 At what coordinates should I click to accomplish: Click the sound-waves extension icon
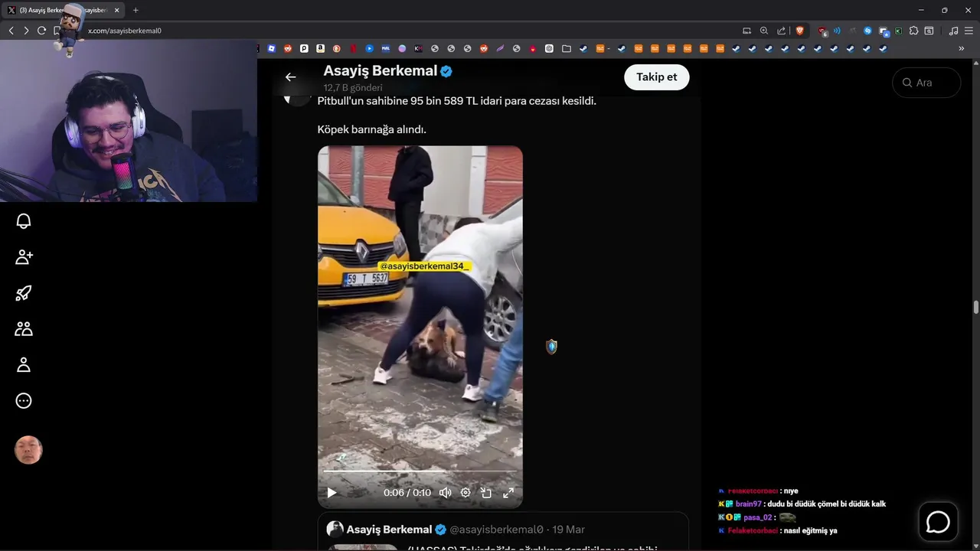click(837, 31)
